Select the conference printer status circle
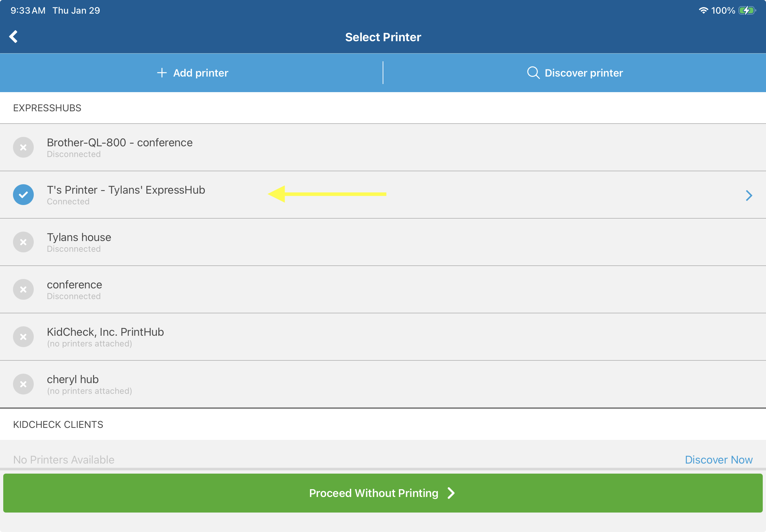Image resolution: width=766 pixels, height=532 pixels. pyautogui.click(x=23, y=289)
